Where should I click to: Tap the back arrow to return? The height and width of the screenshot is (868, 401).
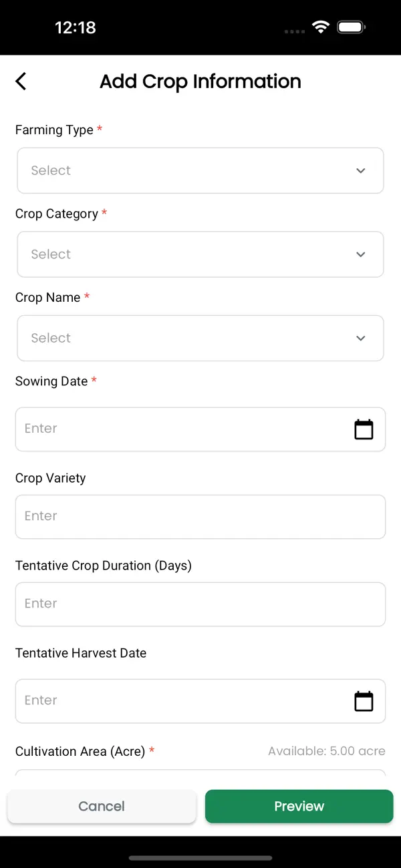coord(20,81)
